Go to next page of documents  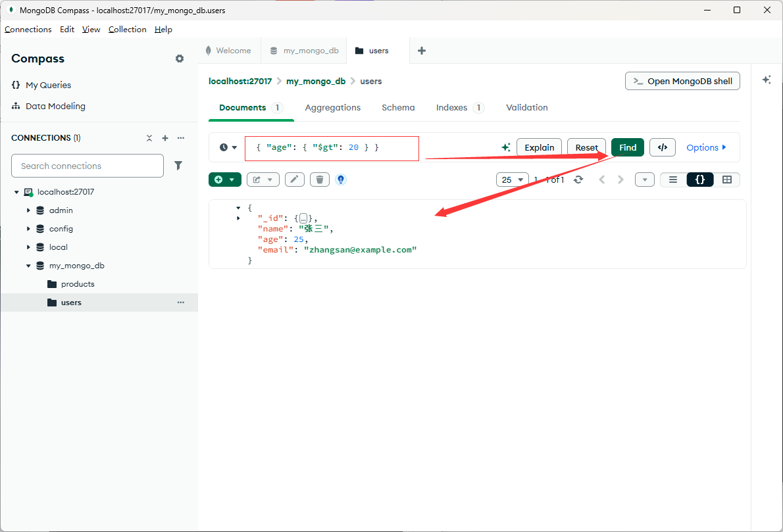tap(620, 180)
